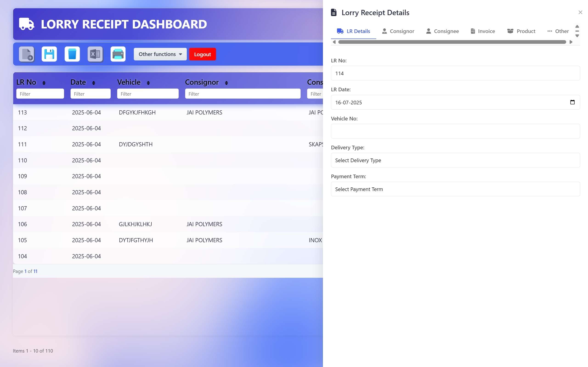Click the Consignor column filter field
Viewport: 588px width, 367px height.
click(x=243, y=94)
